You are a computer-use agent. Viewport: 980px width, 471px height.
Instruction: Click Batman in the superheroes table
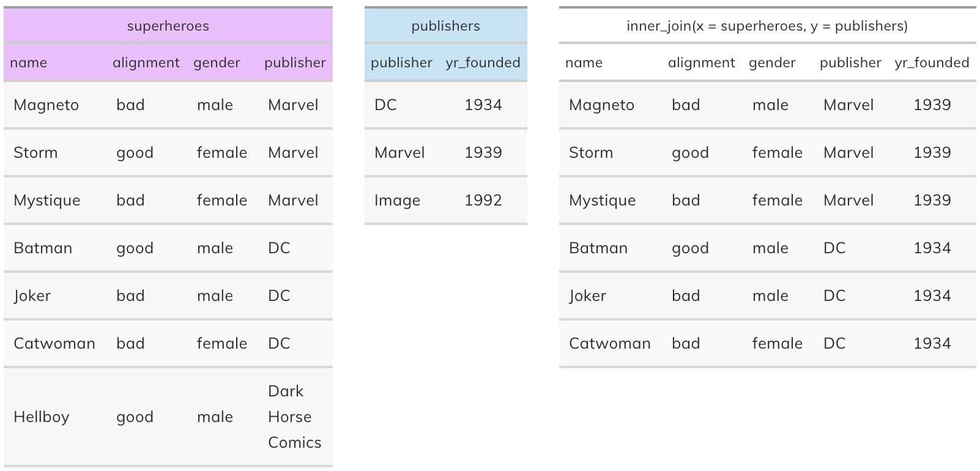[43, 248]
